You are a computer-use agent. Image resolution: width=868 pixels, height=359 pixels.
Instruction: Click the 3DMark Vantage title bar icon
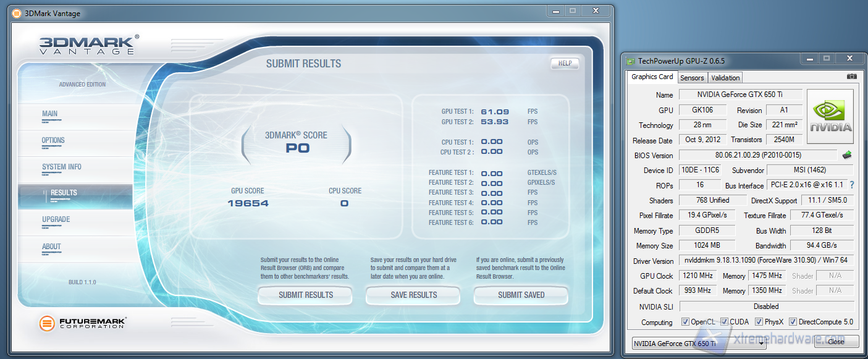(x=16, y=13)
